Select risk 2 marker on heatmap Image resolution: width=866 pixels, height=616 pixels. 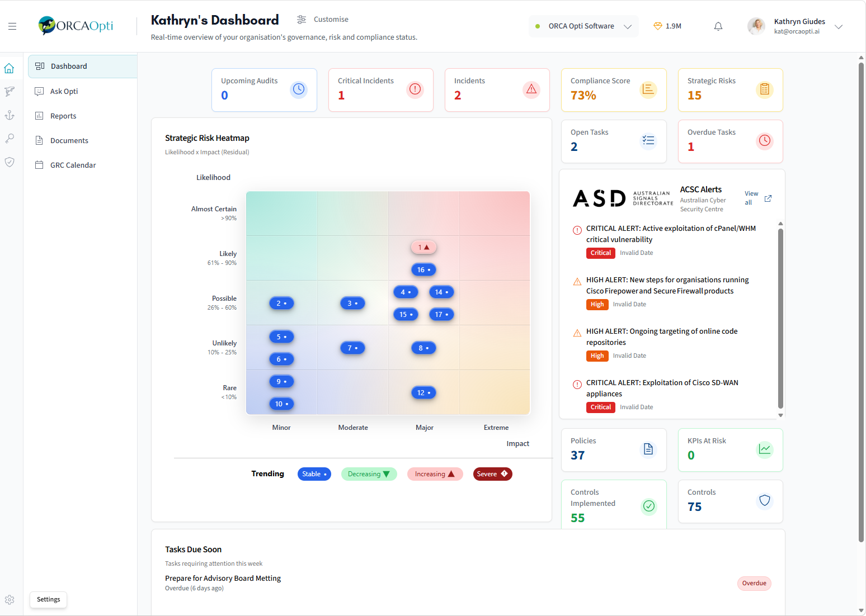coord(281,303)
